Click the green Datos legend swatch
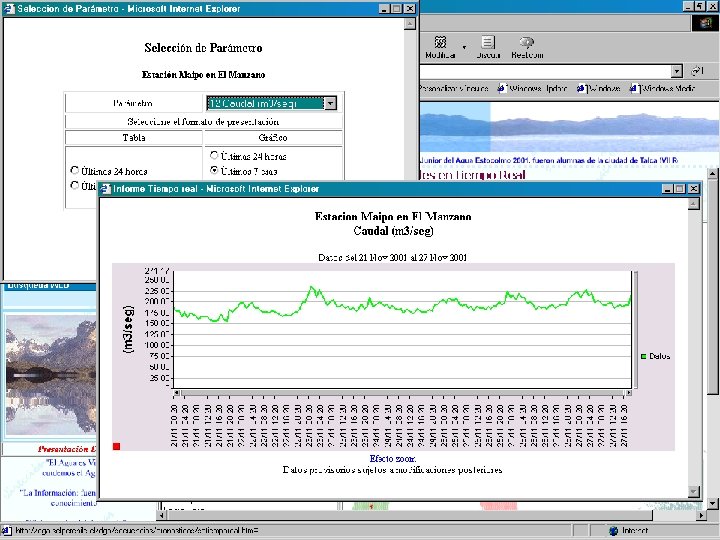This screenshot has width=720, height=540. tap(644, 356)
